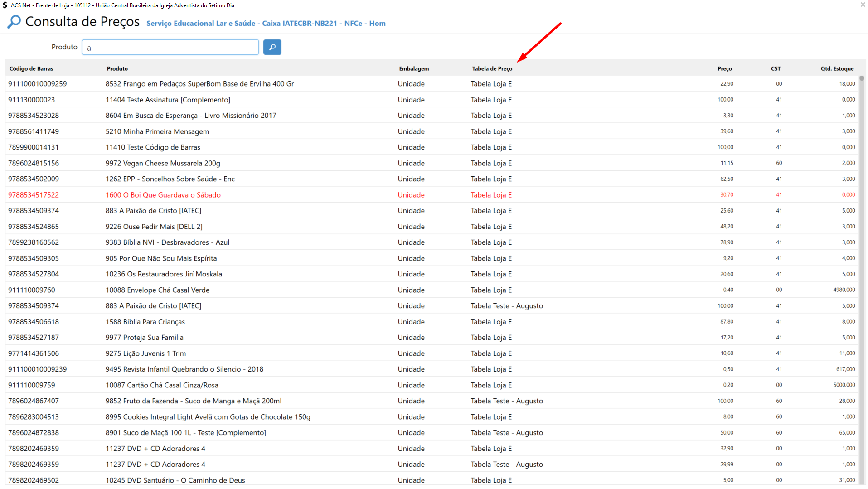Select row 9275 Lição Juvenis 1 Trim
The height and width of the screenshot is (489, 868).
click(432, 353)
